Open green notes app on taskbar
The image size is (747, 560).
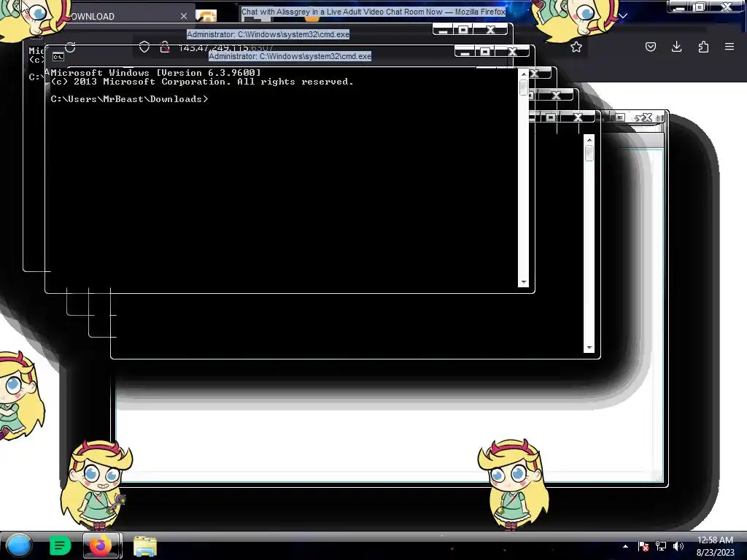click(x=60, y=545)
